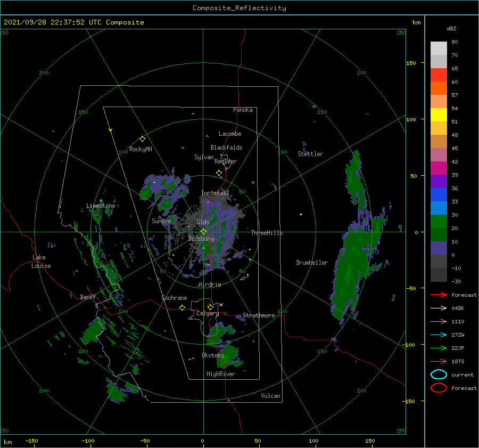Click the Vulcan label
Viewport: 479px width, 448px height.
271,396
